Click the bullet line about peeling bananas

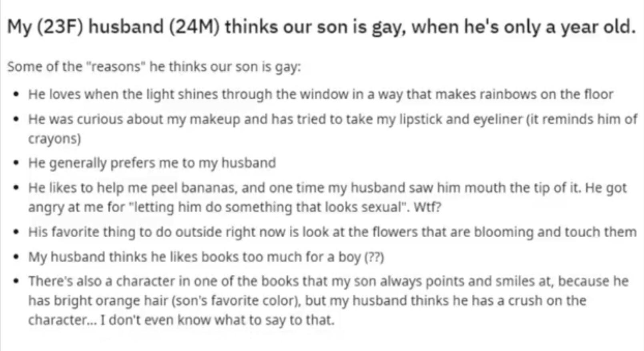327,188
